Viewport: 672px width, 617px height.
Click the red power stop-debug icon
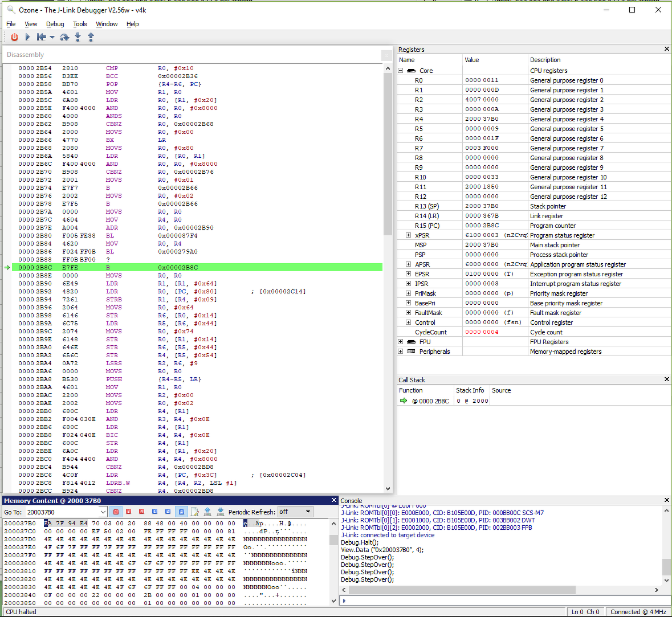(15, 37)
